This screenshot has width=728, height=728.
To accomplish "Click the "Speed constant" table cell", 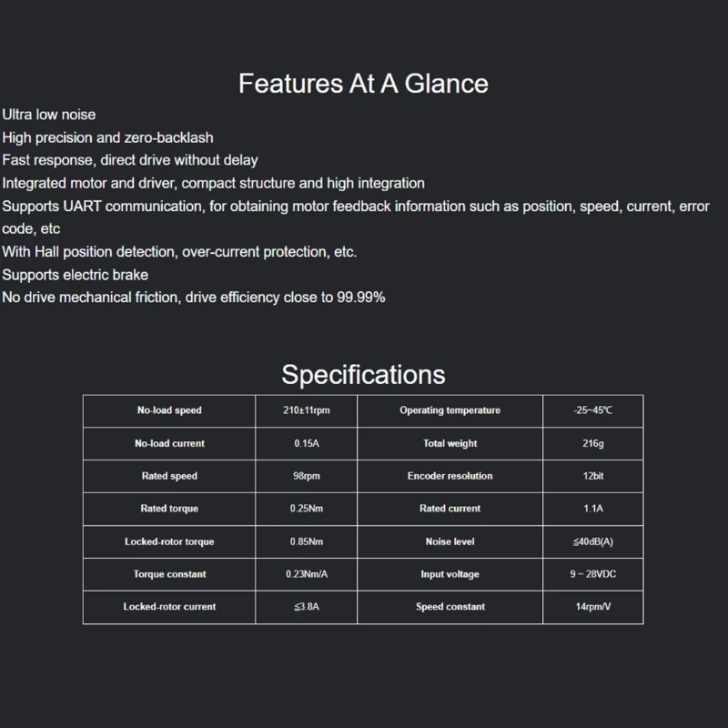I will point(450,607).
